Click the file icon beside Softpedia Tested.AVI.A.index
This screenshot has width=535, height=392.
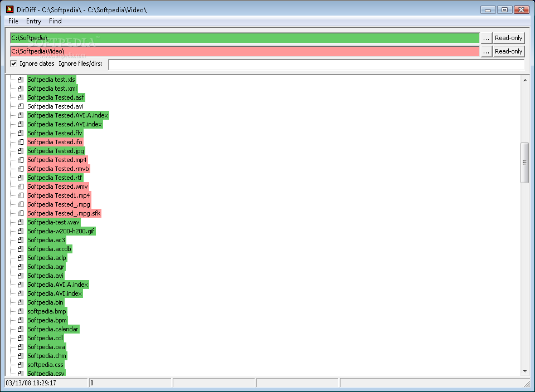coord(21,115)
